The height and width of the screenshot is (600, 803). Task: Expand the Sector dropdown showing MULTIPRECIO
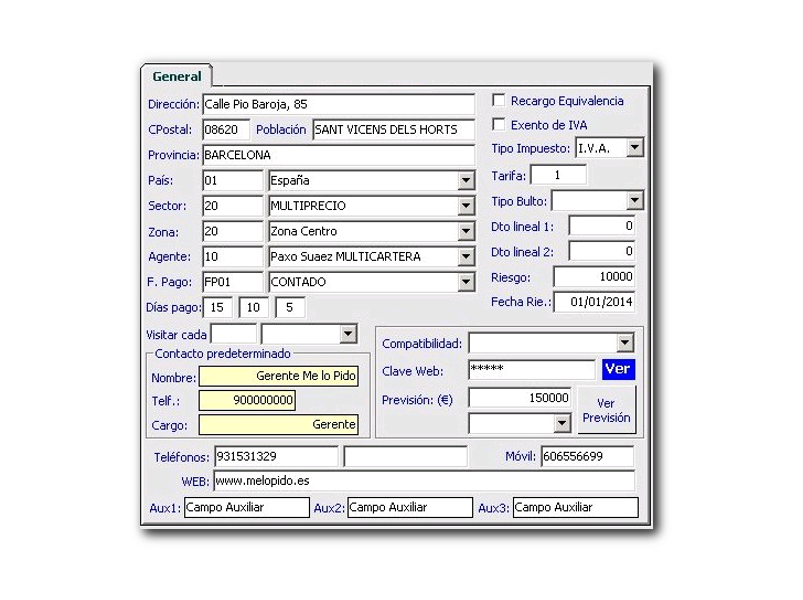point(465,206)
